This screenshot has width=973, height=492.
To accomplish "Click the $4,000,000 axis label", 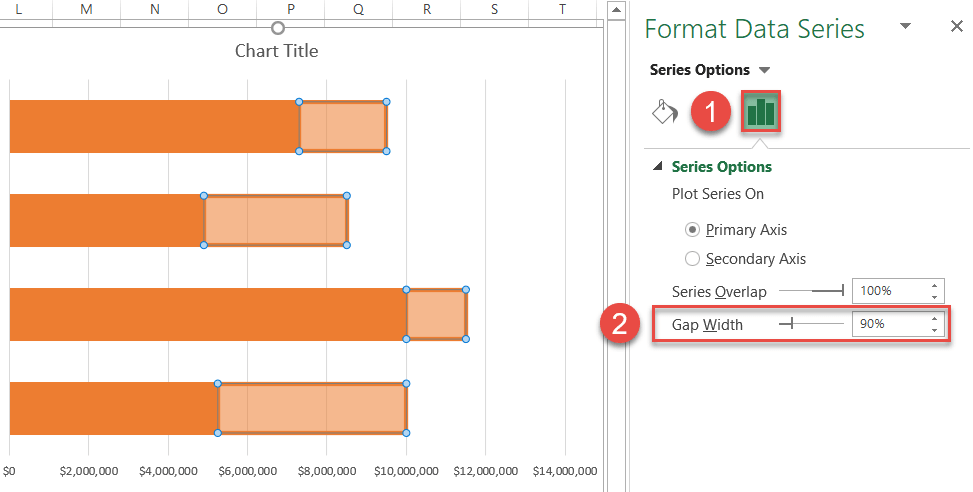I will (168, 472).
